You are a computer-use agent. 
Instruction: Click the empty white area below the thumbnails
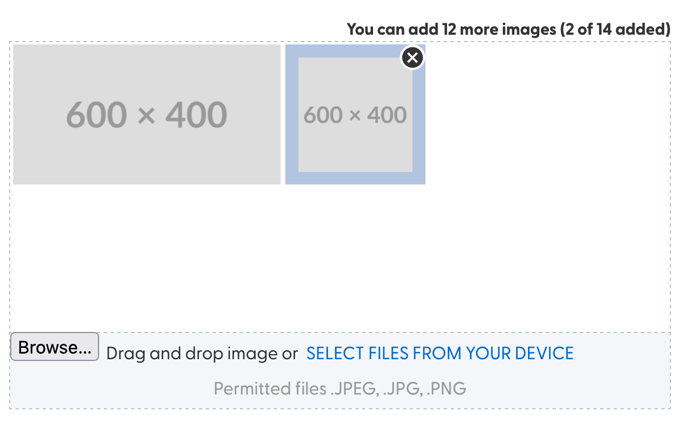pyautogui.click(x=300, y=260)
